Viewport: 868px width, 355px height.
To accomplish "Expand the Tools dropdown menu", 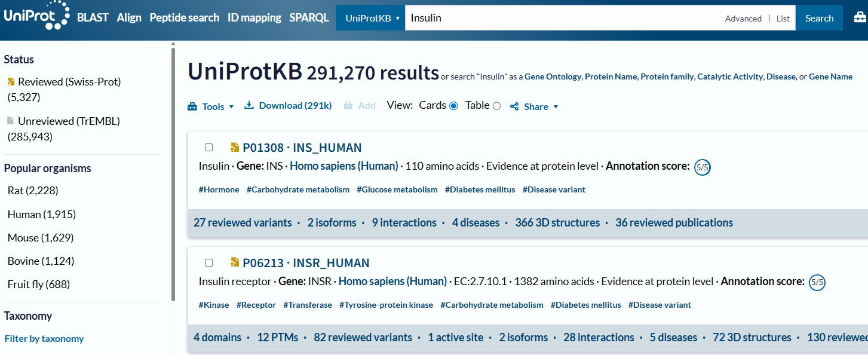I will 231,107.
